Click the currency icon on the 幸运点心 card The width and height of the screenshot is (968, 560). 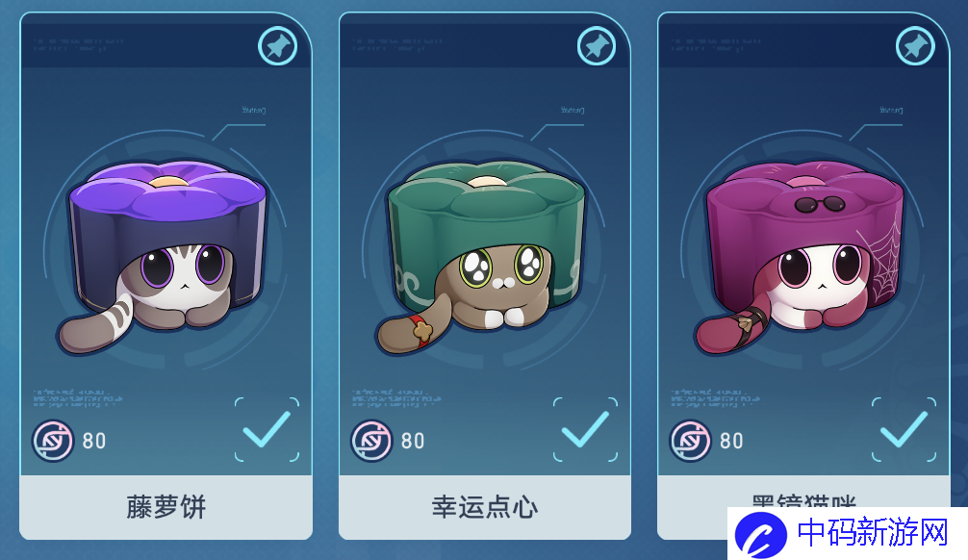click(x=371, y=441)
